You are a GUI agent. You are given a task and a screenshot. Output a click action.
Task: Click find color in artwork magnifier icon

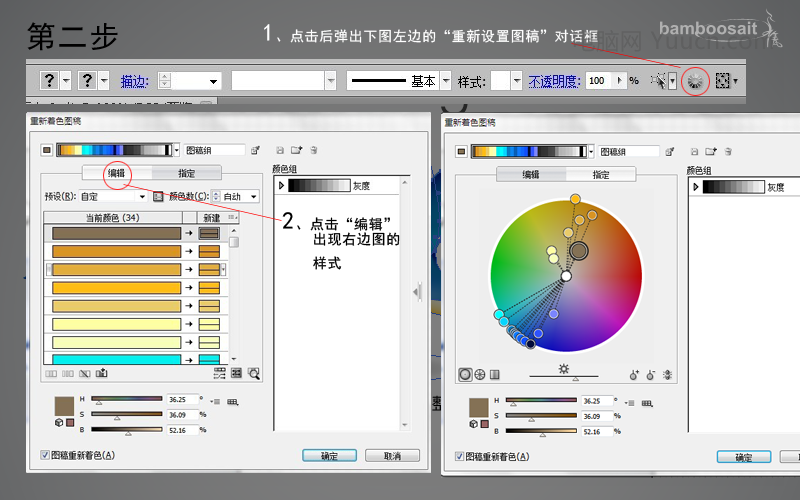[254, 373]
